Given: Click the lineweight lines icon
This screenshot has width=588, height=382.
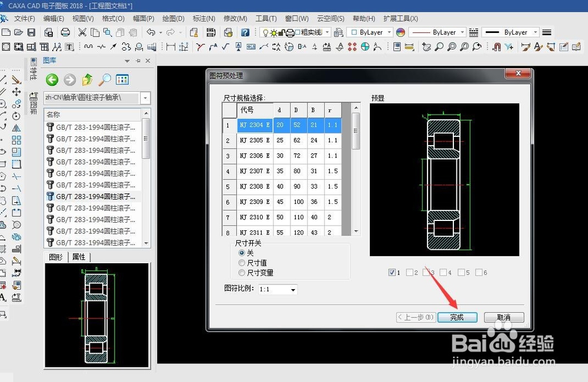Looking at the screenshot, I should [x=547, y=32].
